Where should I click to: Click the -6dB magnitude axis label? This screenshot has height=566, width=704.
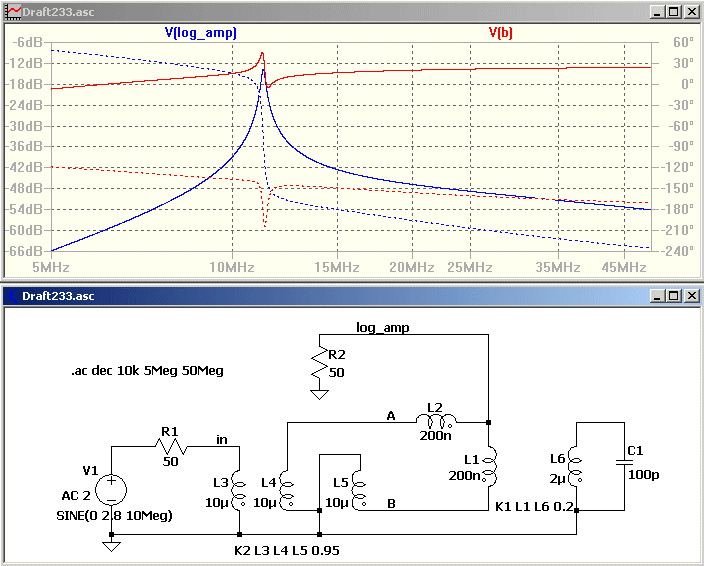click(x=26, y=43)
